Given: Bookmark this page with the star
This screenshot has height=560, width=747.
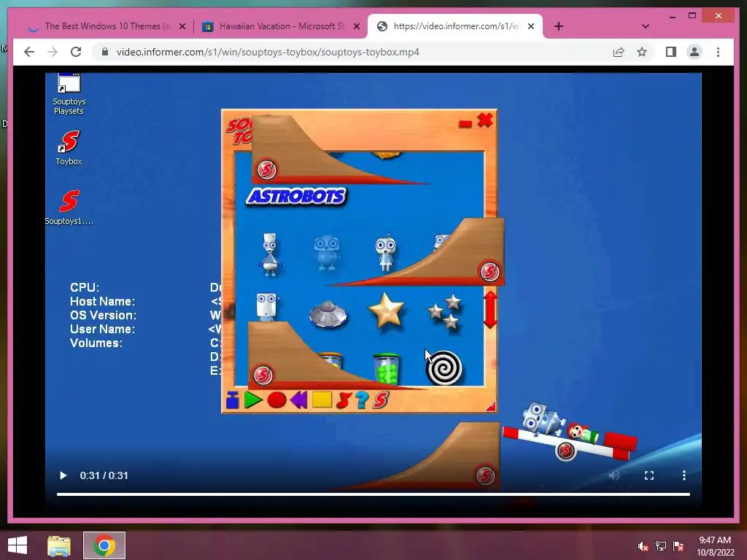Looking at the screenshot, I should 642,52.
